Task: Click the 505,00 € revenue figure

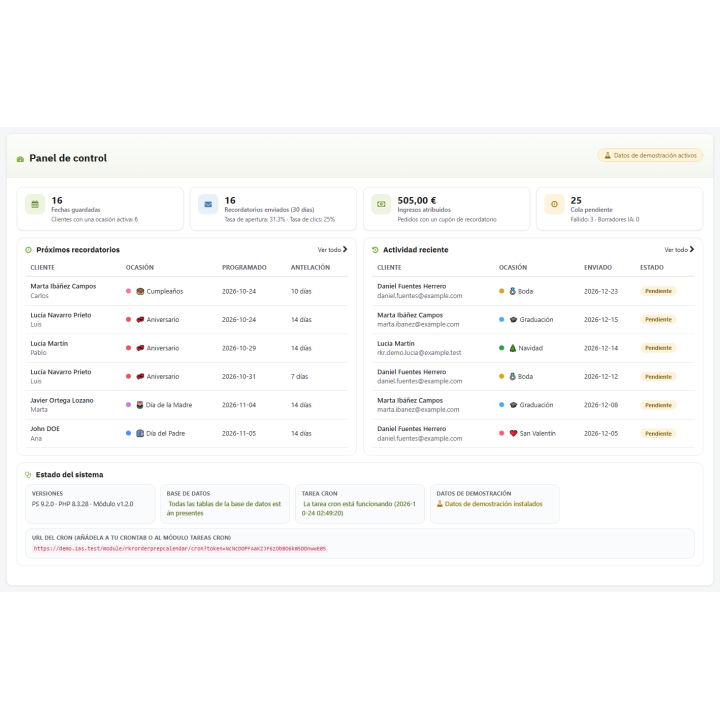Action: [x=417, y=200]
